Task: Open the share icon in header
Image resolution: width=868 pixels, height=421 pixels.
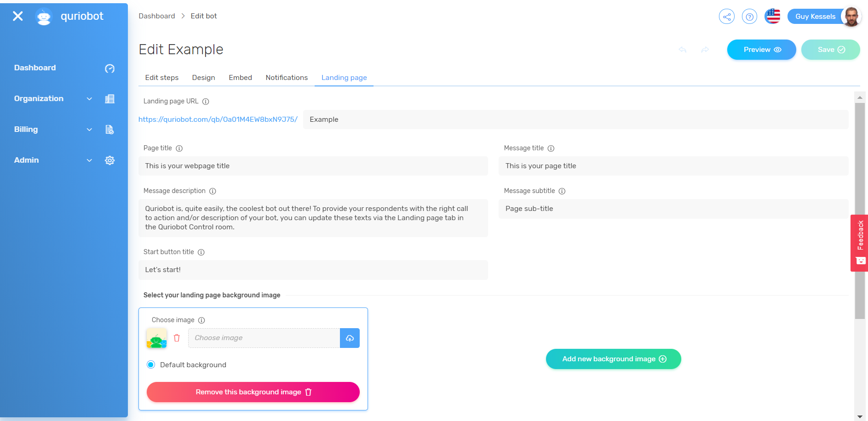Action: click(727, 17)
